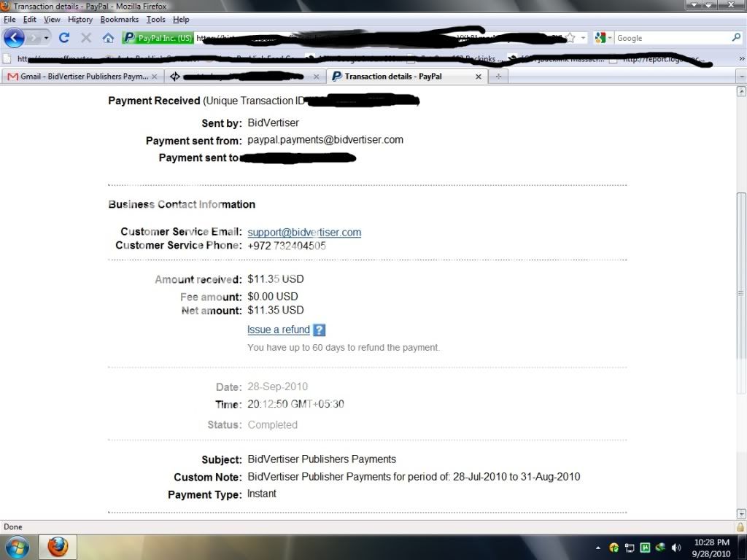747x560 pixels.
Task: Click the volume speaker tray icon
Action: 676,548
